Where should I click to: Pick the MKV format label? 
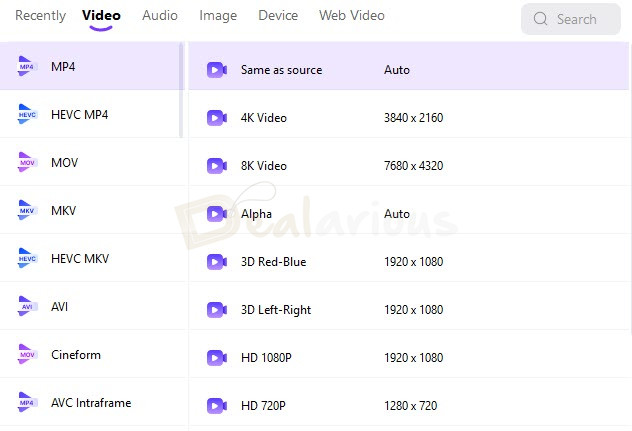(63, 210)
